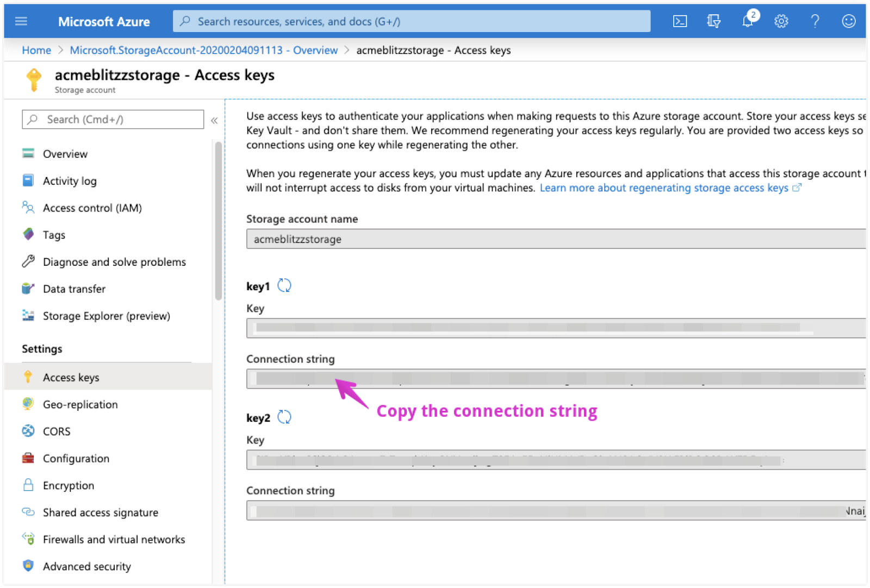This screenshot has width=870, height=588.
Task: Open Storage Explorer (preview)
Action: click(108, 316)
